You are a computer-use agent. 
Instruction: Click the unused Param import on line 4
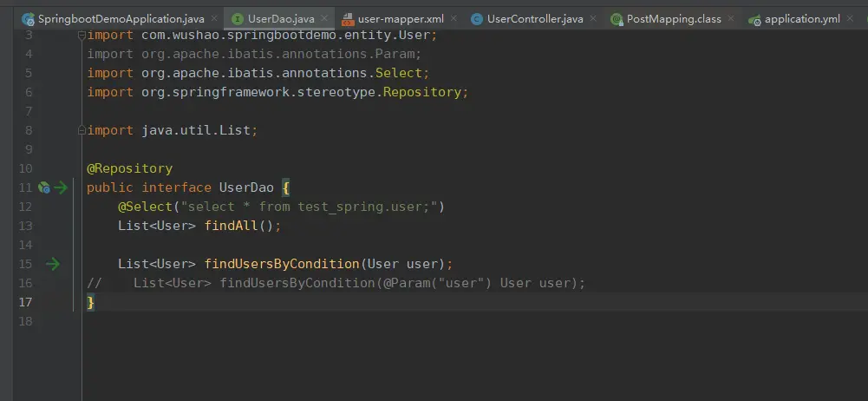tap(254, 55)
